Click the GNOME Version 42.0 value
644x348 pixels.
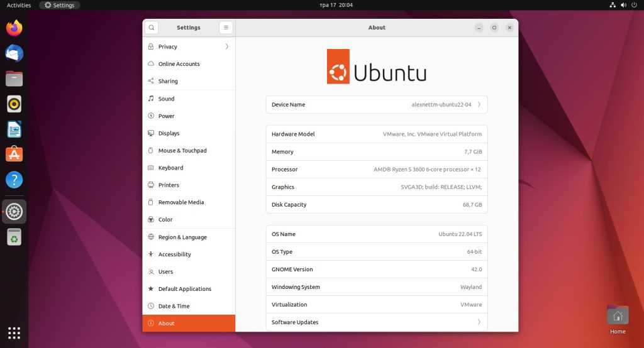(477, 269)
